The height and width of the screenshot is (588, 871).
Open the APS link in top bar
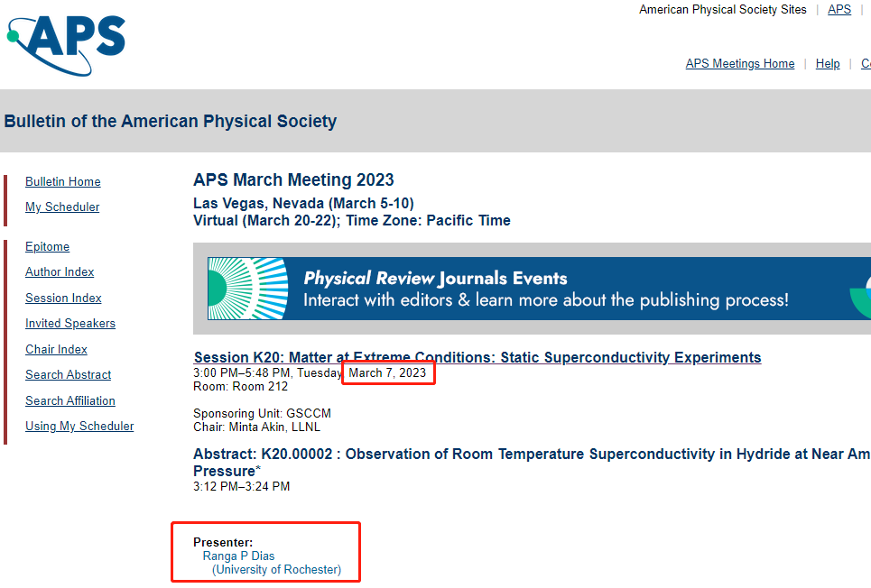tap(839, 10)
